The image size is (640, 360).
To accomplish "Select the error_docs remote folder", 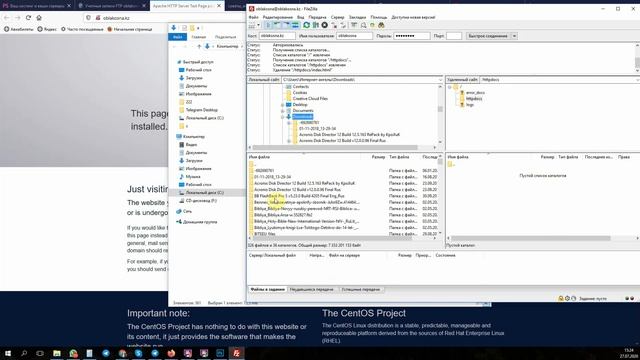I will [475, 93].
